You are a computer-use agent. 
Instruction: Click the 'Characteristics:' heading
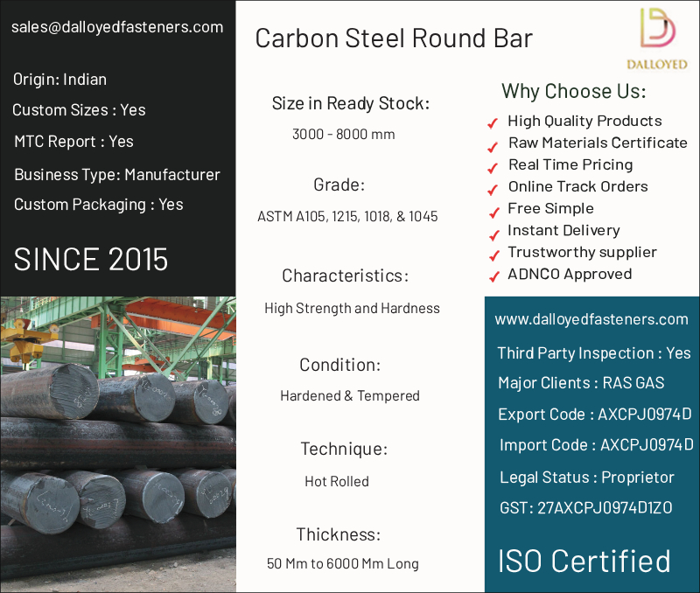point(346,276)
